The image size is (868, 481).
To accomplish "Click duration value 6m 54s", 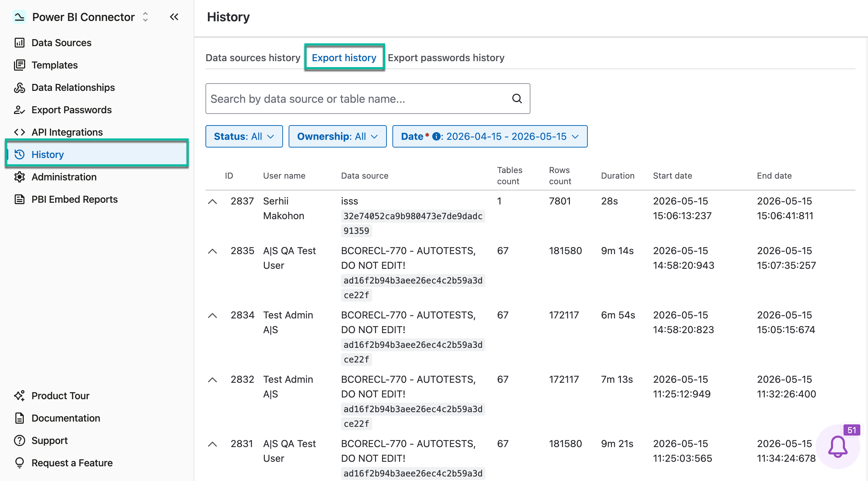I will coord(618,315).
